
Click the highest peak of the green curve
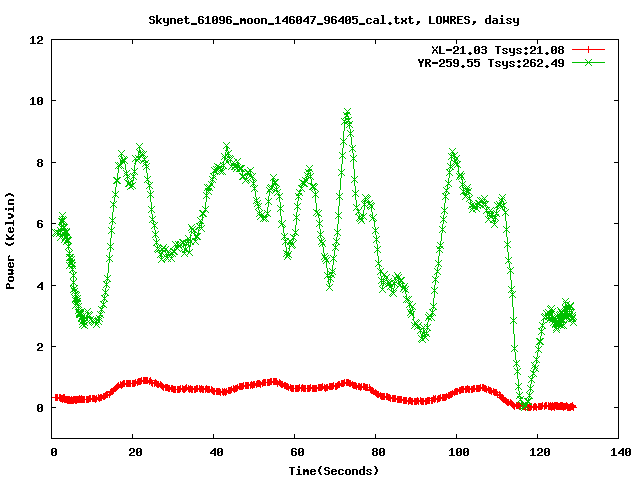click(347, 113)
